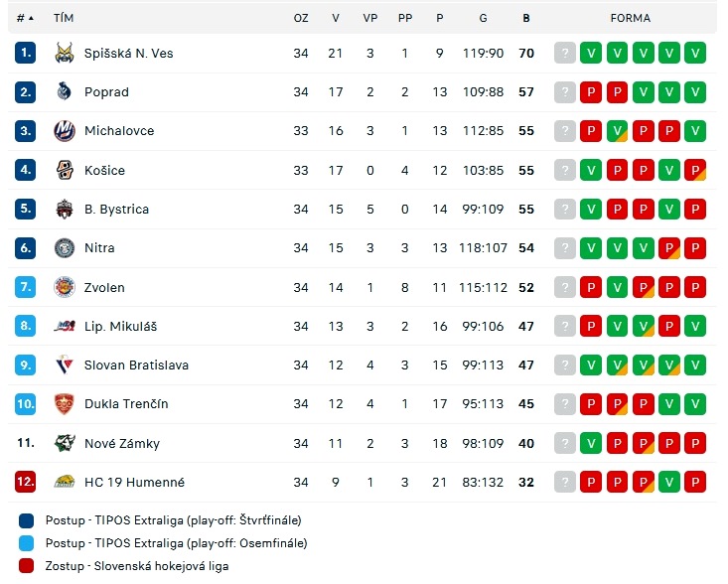Click the Michalovce team logo
The width and height of the screenshot is (728, 584).
coord(65,131)
